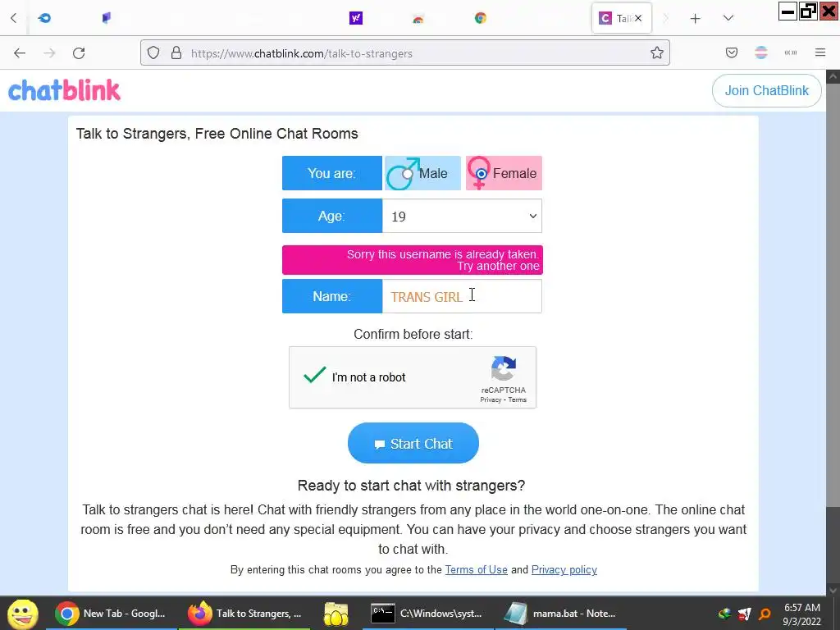
Task: Open reCAPTCHA Privacy link
Action: pos(491,399)
